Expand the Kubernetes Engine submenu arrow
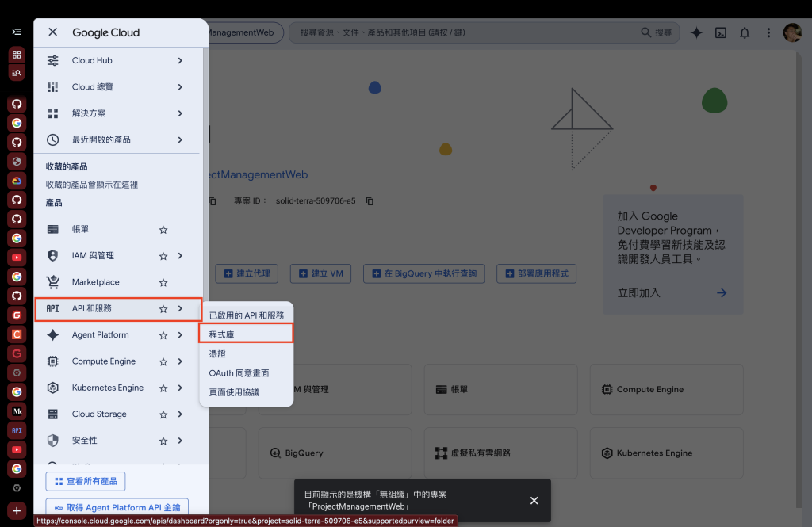 (180, 388)
